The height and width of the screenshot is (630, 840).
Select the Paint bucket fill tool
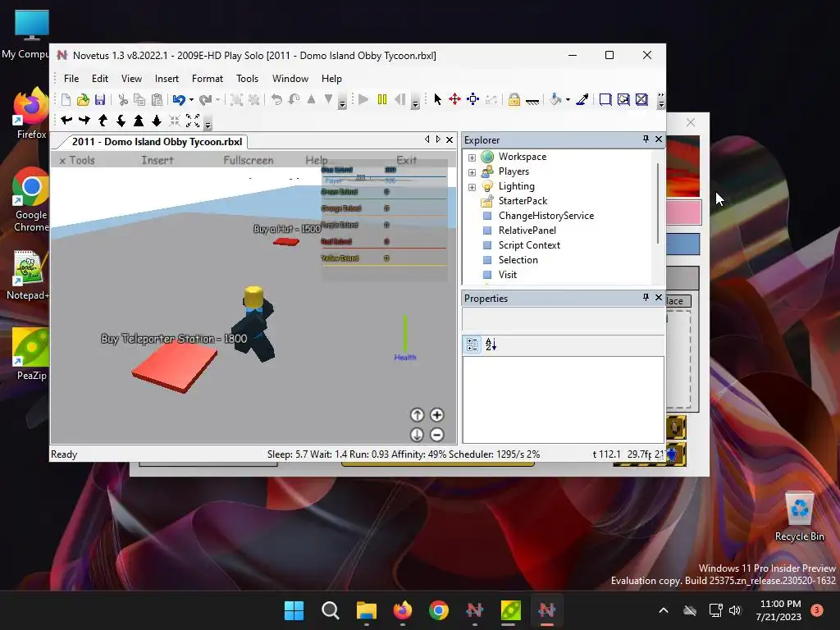555,99
